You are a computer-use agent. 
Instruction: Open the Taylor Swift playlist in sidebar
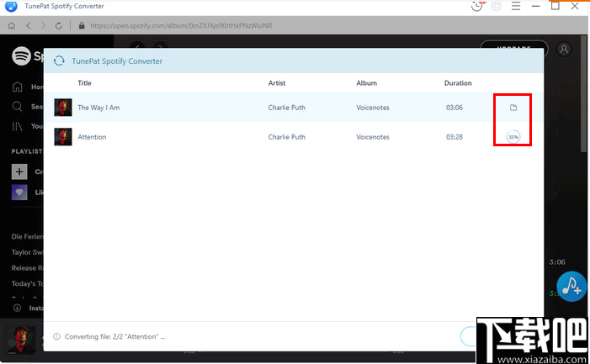[28, 252]
